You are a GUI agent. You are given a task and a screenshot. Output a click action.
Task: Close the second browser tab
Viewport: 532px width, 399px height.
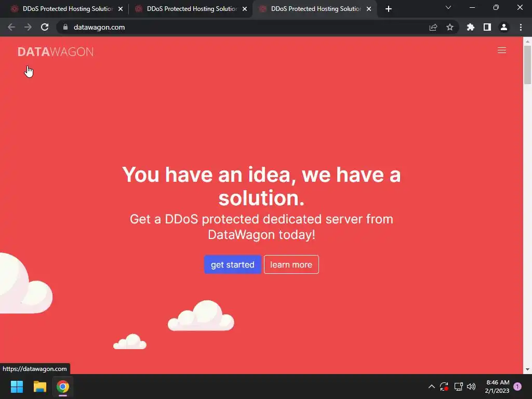coord(245,9)
